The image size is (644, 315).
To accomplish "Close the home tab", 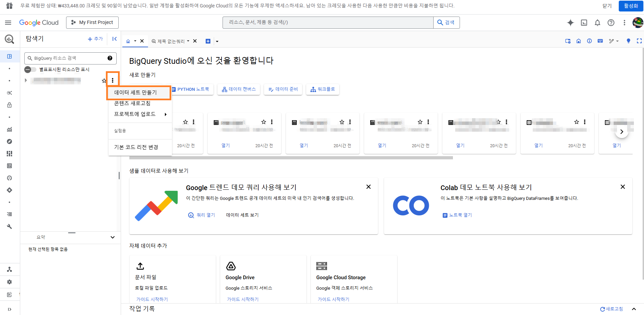I will (142, 41).
